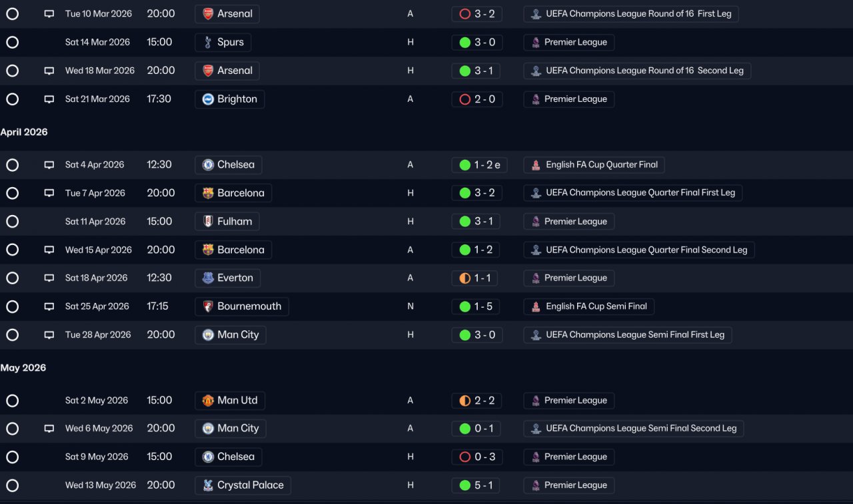Viewport: 853px width, 504px height.
Task: Open the Chelsea team link on 4 Apr
Action: point(229,164)
